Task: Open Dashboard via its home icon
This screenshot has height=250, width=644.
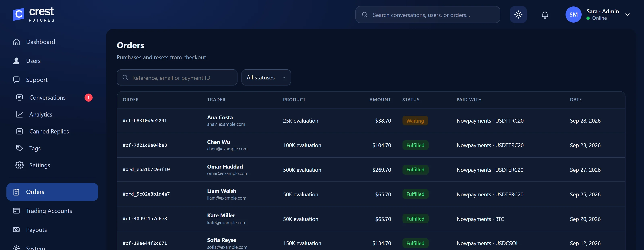Action: coord(16,42)
